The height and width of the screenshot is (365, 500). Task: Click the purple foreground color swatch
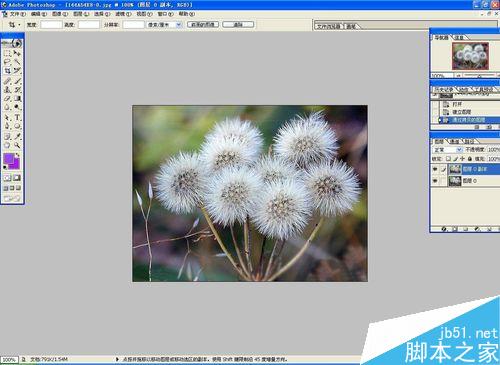pyautogui.click(x=9, y=159)
